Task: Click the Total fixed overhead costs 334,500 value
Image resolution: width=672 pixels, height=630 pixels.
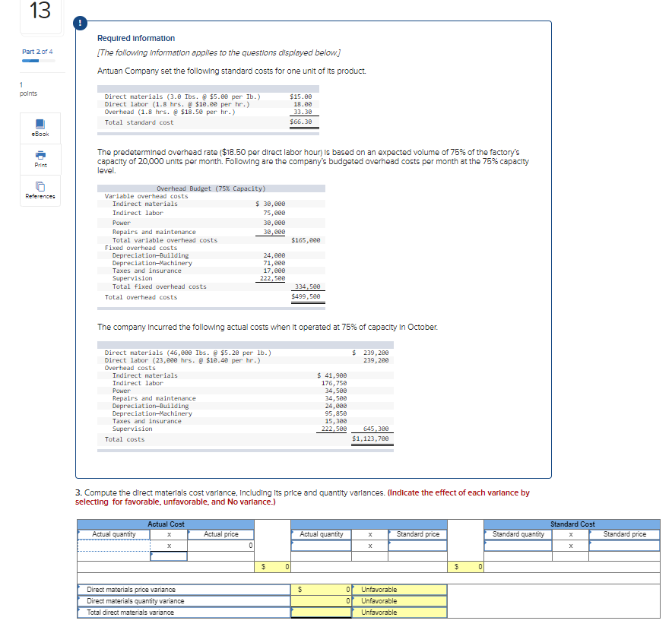Action: tap(307, 287)
